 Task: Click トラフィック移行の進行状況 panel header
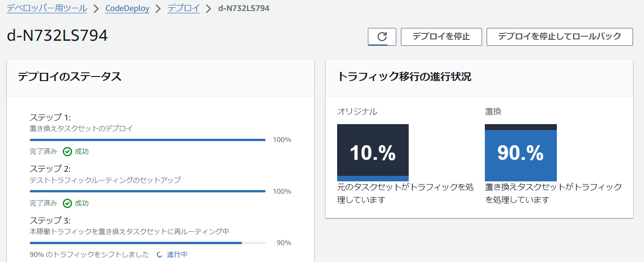[479, 78]
